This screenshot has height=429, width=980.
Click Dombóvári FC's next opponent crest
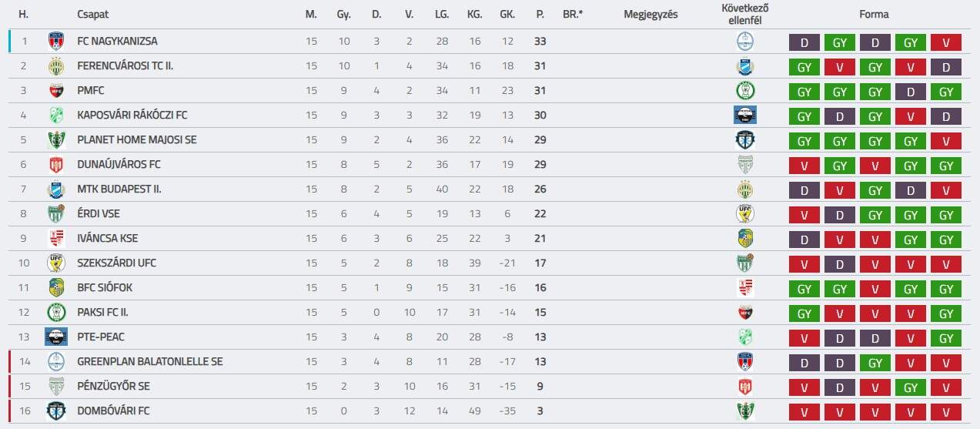[x=744, y=411]
